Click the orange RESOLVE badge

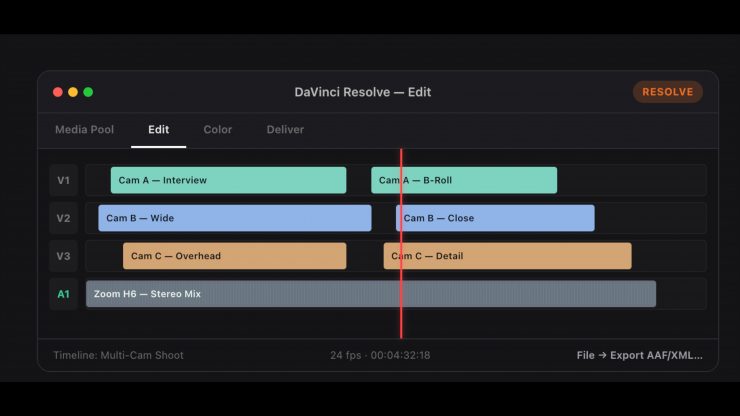667,92
